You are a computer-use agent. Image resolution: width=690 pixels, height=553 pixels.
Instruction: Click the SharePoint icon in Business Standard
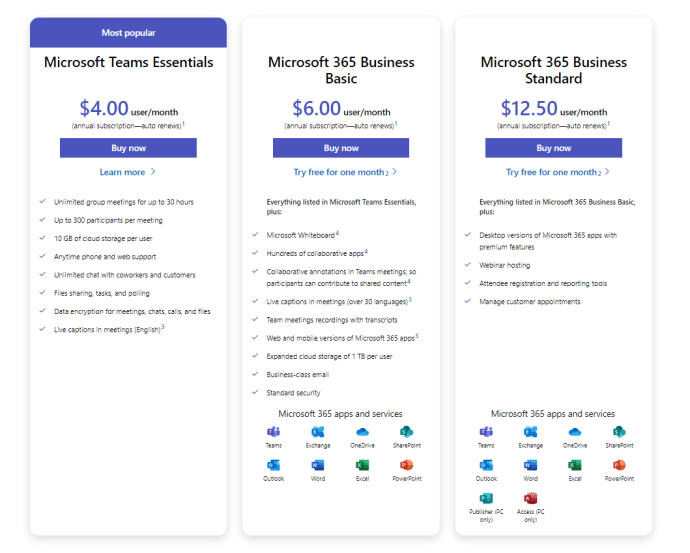(619, 432)
